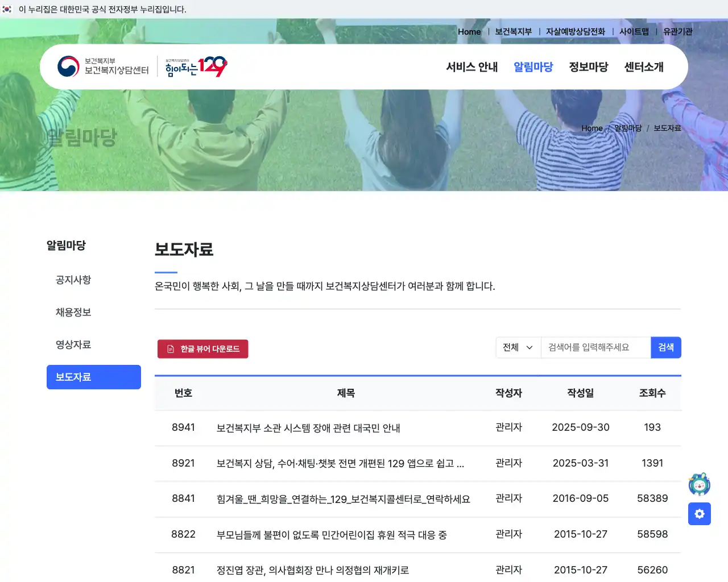Image resolution: width=728 pixels, height=582 pixels.
Task: Open the 자살예방상담전화 link
Action: coord(574,32)
